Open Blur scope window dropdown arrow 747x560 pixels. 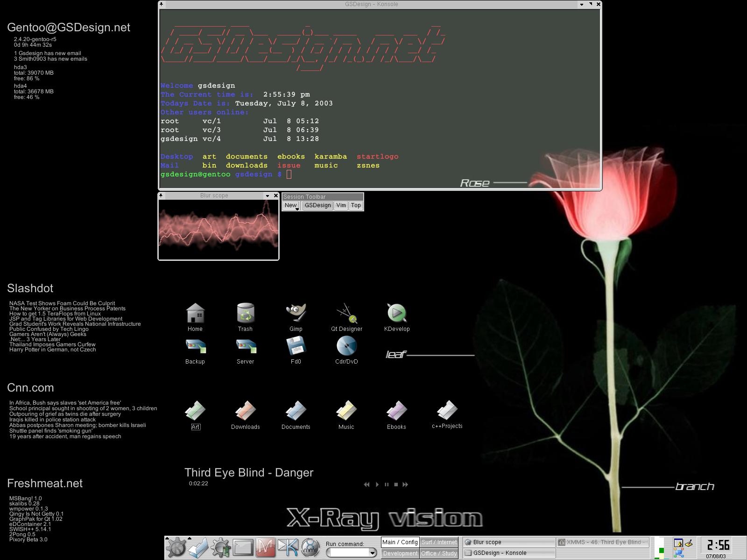268,196
